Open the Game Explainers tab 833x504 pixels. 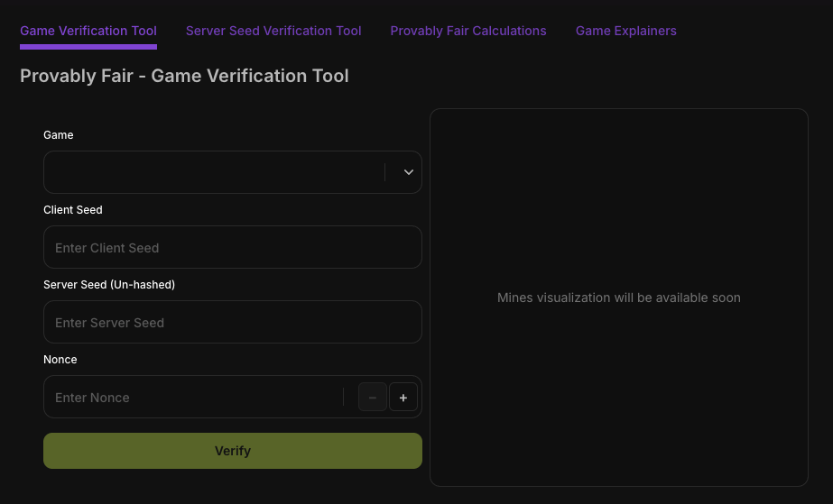tap(625, 31)
